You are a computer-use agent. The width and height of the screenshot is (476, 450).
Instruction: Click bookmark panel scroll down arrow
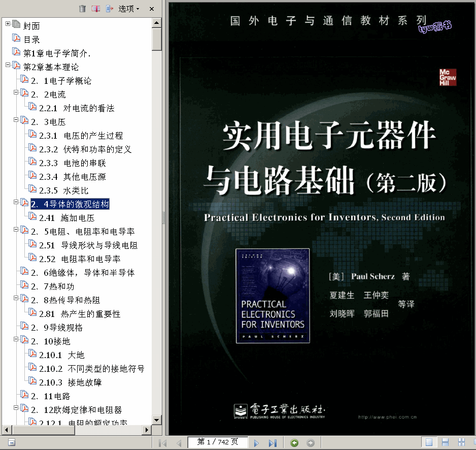pos(157,420)
